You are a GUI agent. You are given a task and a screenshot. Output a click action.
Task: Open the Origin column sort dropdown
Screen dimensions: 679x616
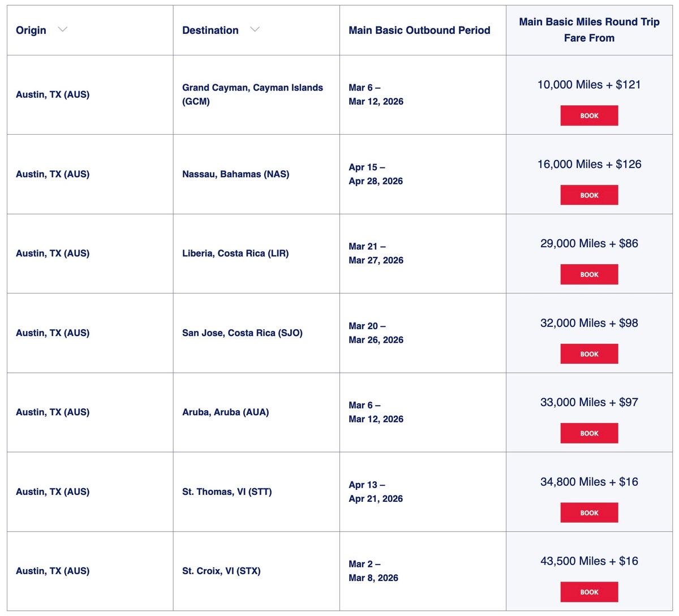pyautogui.click(x=63, y=30)
